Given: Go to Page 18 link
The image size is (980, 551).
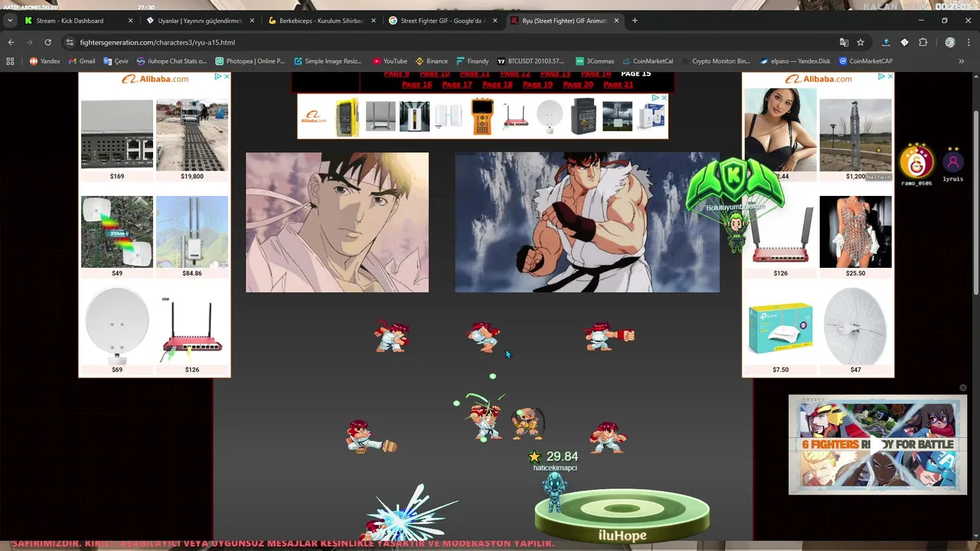Looking at the screenshot, I should click(498, 85).
